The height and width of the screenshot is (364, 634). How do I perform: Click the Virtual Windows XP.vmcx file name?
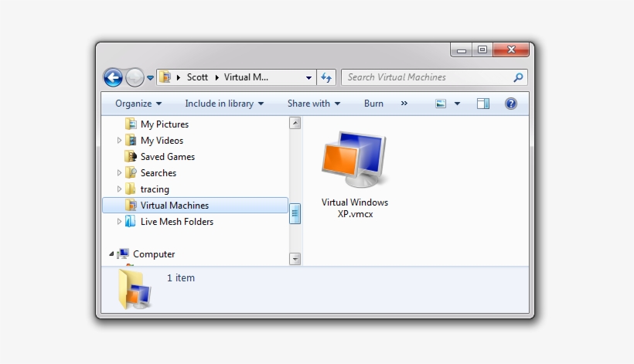[355, 208]
